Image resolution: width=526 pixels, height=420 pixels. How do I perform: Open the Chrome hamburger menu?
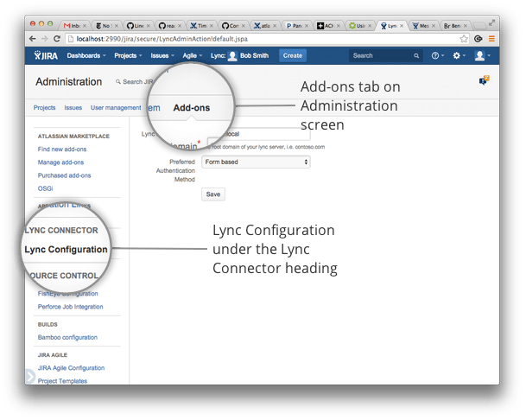click(x=491, y=39)
